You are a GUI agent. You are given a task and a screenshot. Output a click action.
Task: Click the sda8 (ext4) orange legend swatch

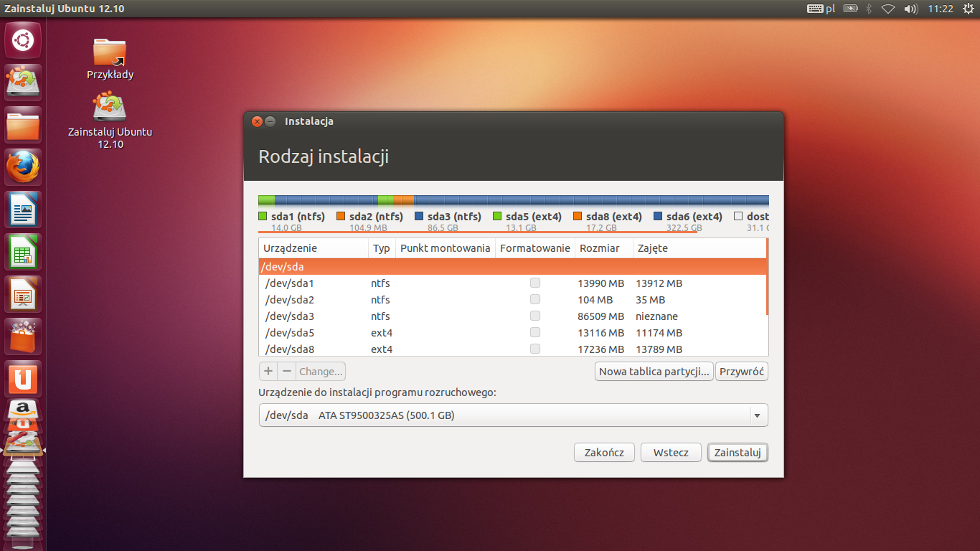pos(578,216)
